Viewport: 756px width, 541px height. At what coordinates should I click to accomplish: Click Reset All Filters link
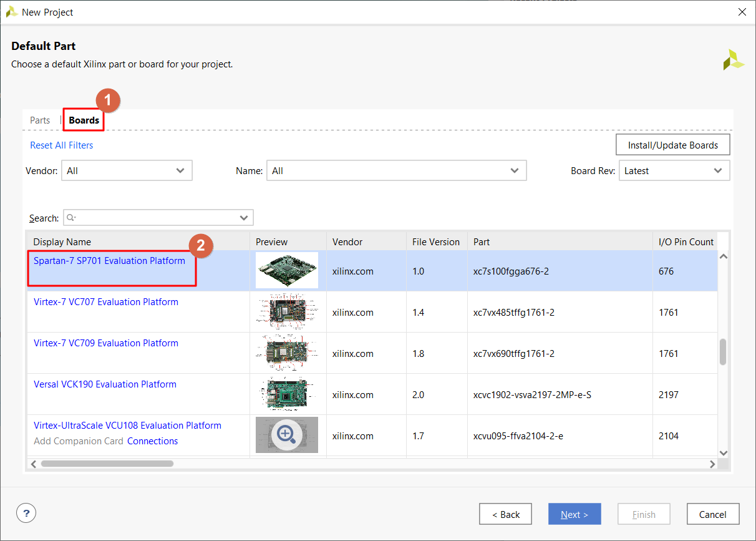(62, 145)
